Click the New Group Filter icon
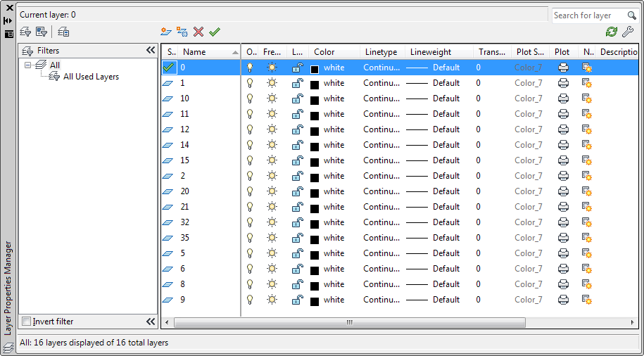Screen dimensions: 644x356 tap(42, 32)
